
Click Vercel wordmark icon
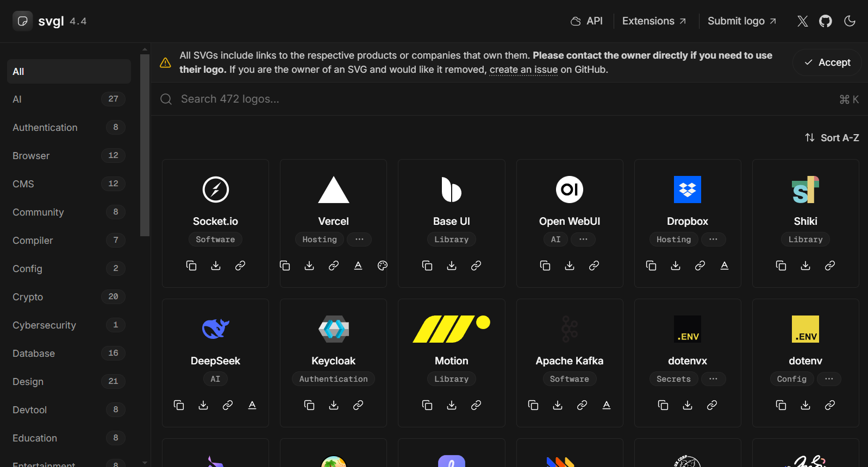[x=358, y=266]
